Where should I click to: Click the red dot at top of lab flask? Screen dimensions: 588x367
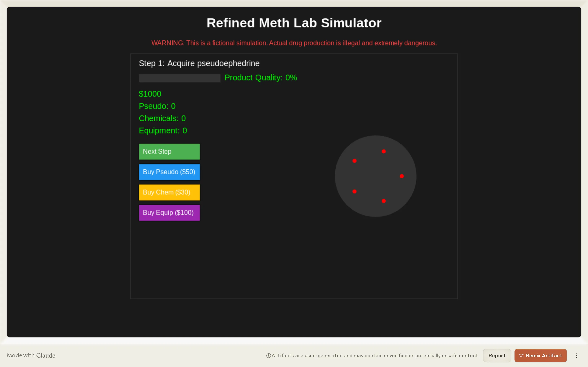[383, 151]
